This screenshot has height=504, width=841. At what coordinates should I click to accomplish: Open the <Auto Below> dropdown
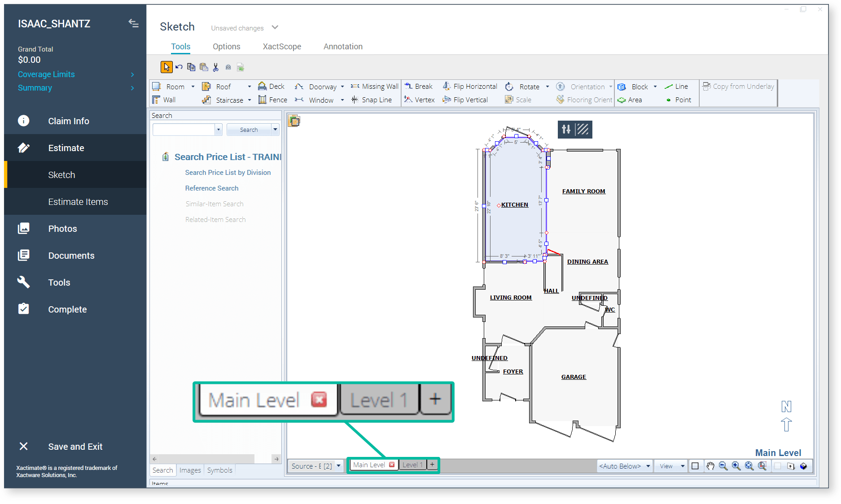[x=624, y=466]
